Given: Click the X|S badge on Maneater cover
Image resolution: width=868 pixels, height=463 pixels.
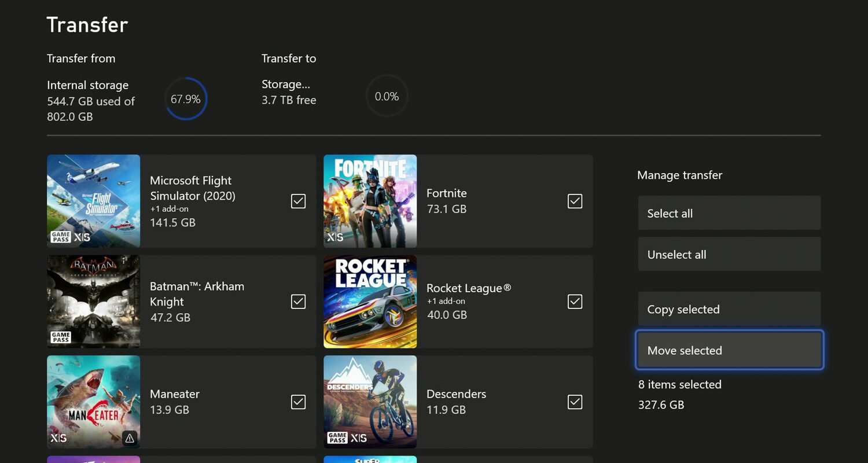Looking at the screenshot, I should tap(58, 438).
